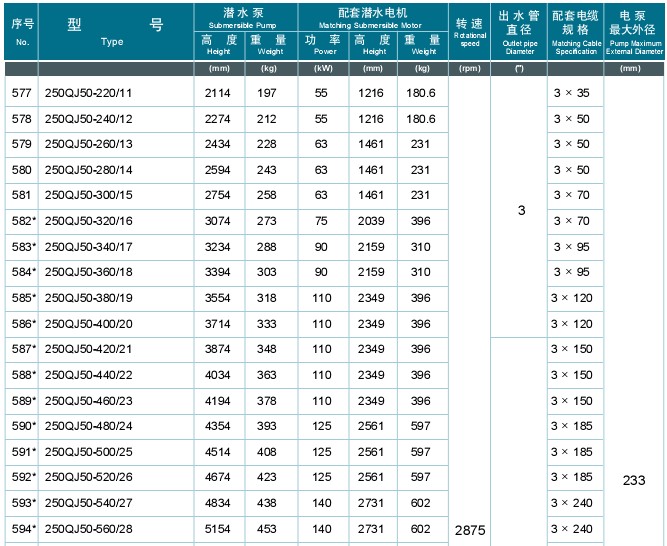Screen dimensions: 667x546
Task: Click the 潜水泵 Submersible Pump header
Action: tap(245, 16)
